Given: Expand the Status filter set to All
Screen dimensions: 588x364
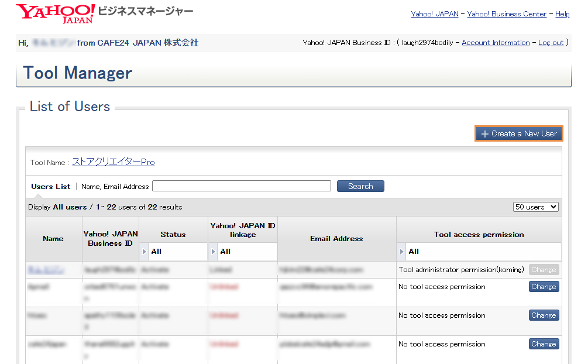Looking at the screenshot, I should tap(174, 252).
